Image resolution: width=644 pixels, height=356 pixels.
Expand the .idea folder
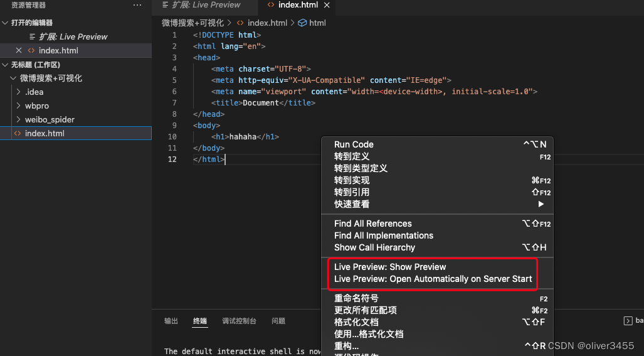point(18,92)
